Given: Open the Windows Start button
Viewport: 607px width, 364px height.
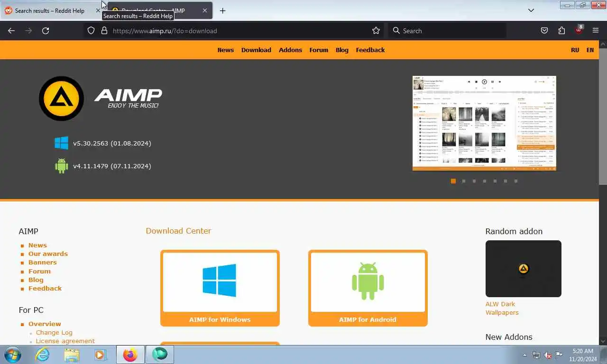Looking at the screenshot, I should click(12, 355).
